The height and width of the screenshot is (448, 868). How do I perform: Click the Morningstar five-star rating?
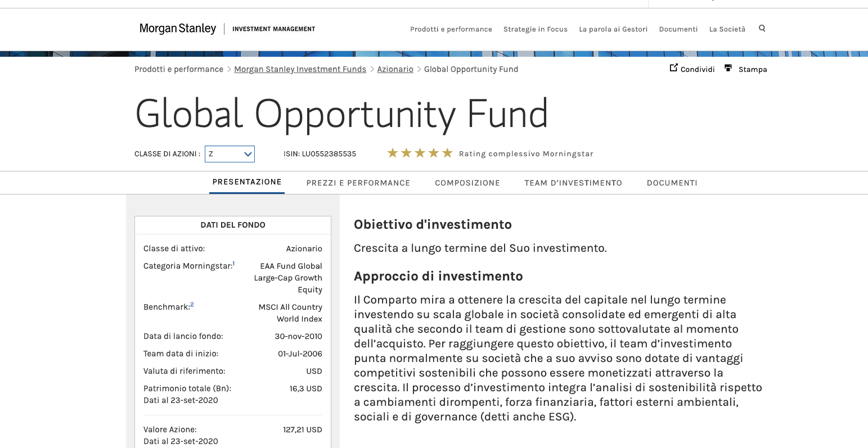point(420,153)
